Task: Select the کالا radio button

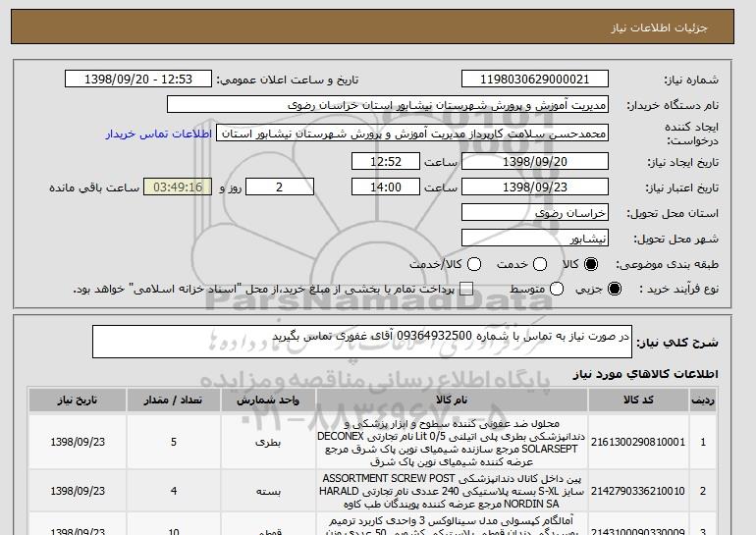Action: click(x=591, y=264)
